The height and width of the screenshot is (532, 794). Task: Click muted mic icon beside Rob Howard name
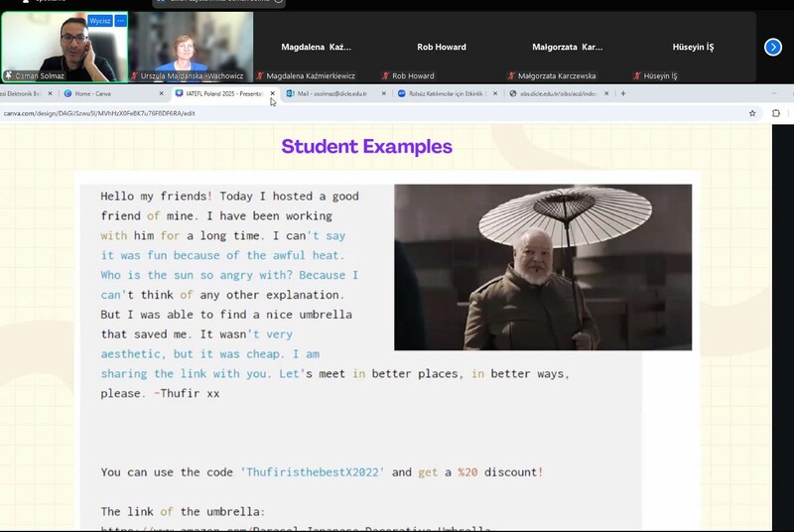click(x=386, y=75)
